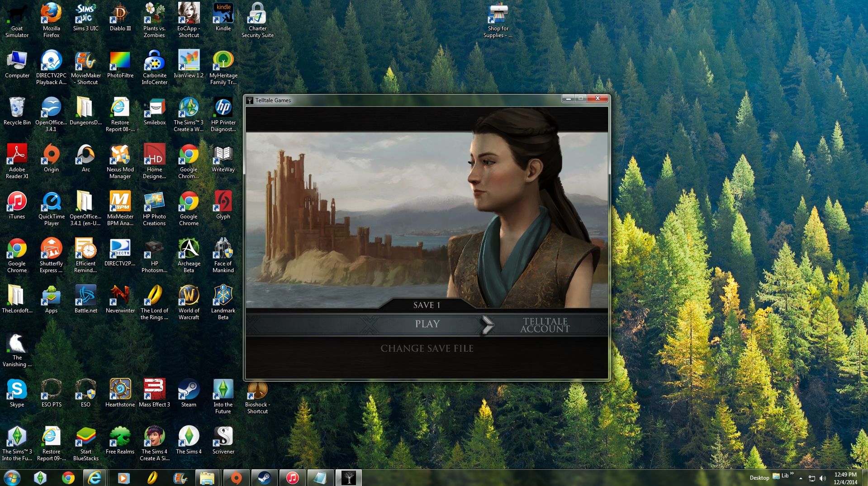
Task: Show hidden tray icons arrow
Action: [801, 478]
